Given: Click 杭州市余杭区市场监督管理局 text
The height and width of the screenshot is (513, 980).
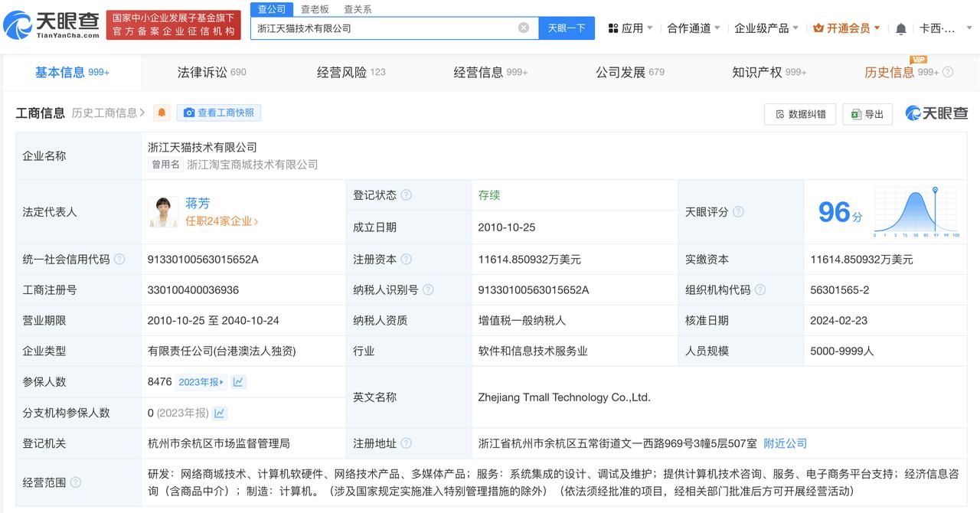Looking at the screenshot, I should coord(219,443).
